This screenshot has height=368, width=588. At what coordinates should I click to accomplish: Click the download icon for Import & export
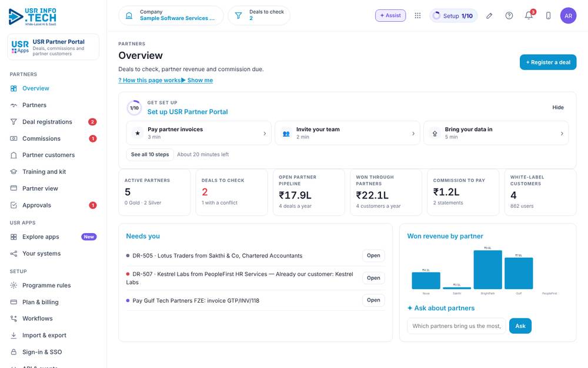(14, 336)
